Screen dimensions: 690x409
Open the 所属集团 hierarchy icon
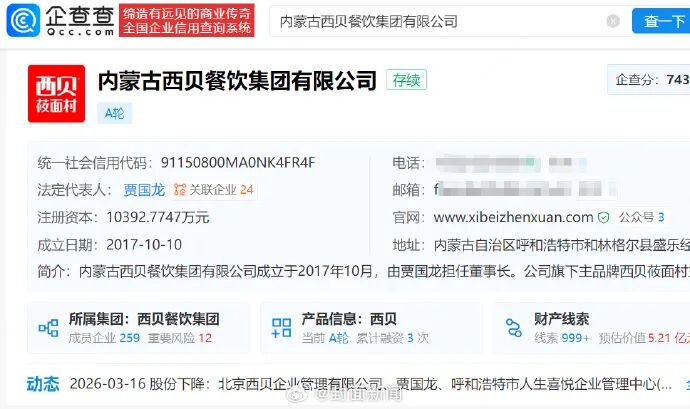click(x=48, y=328)
